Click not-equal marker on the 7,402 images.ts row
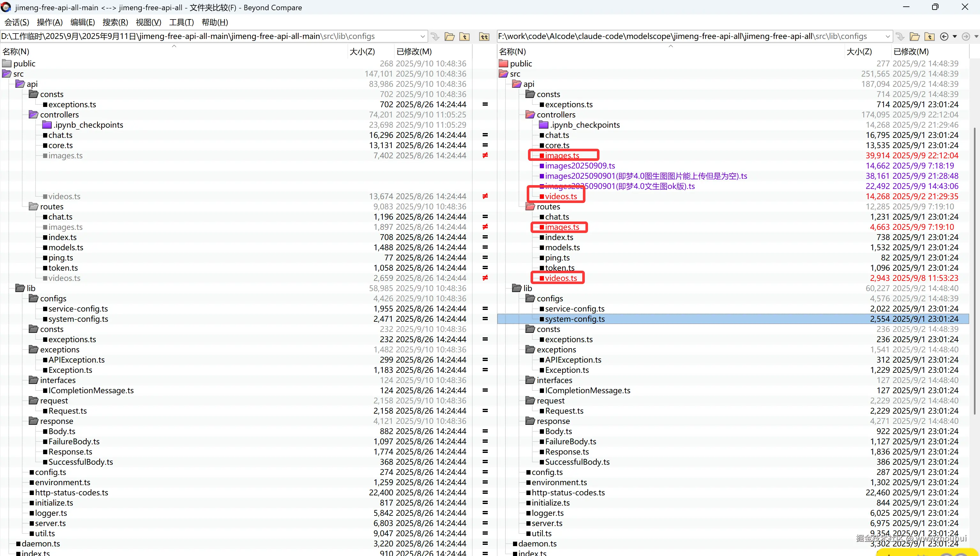Image resolution: width=980 pixels, height=556 pixels. click(485, 155)
